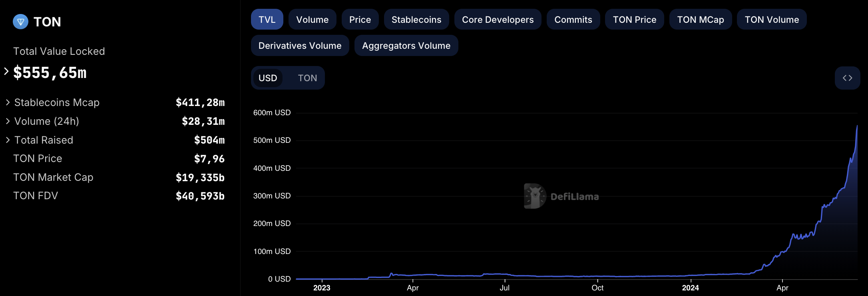The image size is (868, 296).
Task: Click the 100m USD axis label
Action: coord(272,252)
